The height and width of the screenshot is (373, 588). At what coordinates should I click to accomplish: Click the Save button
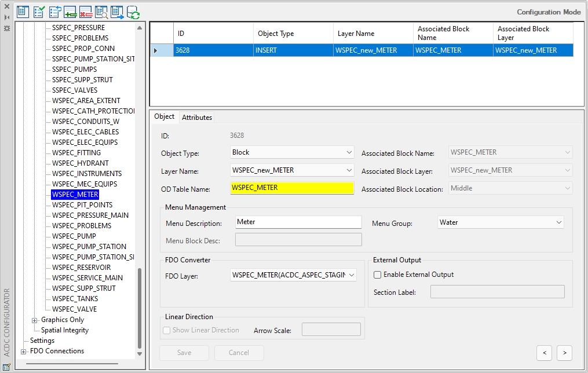point(184,353)
